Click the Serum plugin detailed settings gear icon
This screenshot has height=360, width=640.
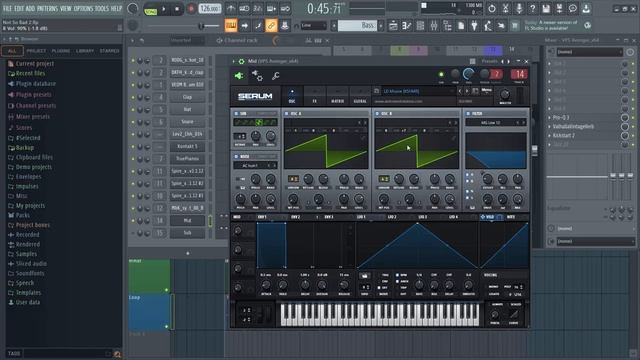coord(257,76)
